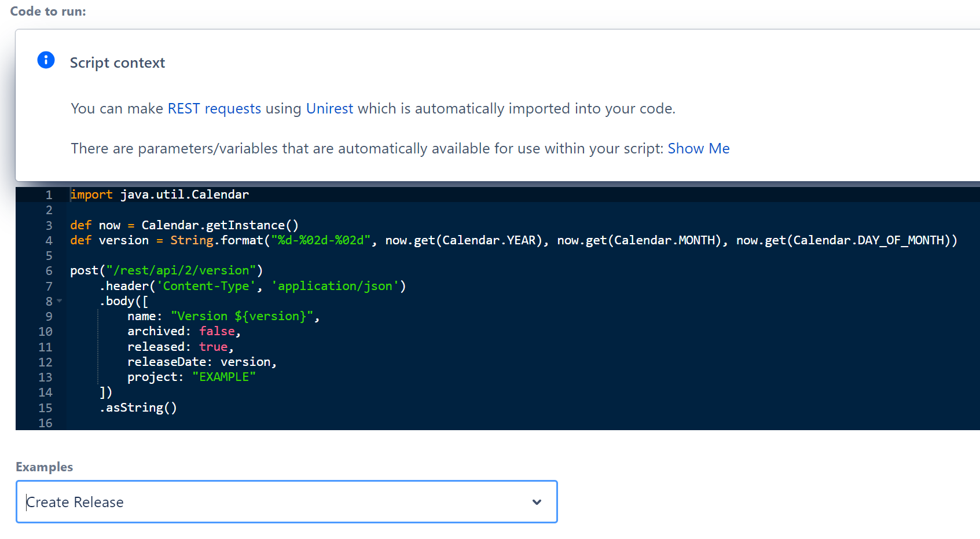Click the .asString() call in code
The height and width of the screenshot is (539, 980).
pos(138,408)
